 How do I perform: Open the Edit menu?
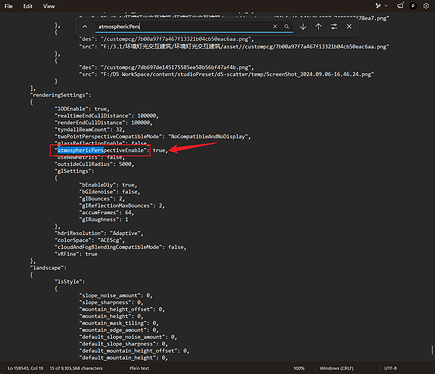[x=28, y=6]
